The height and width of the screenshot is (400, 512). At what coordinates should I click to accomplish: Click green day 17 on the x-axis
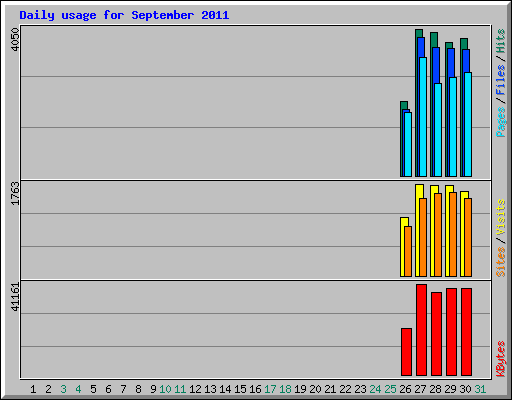pyautogui.click(x=270, y=389)
